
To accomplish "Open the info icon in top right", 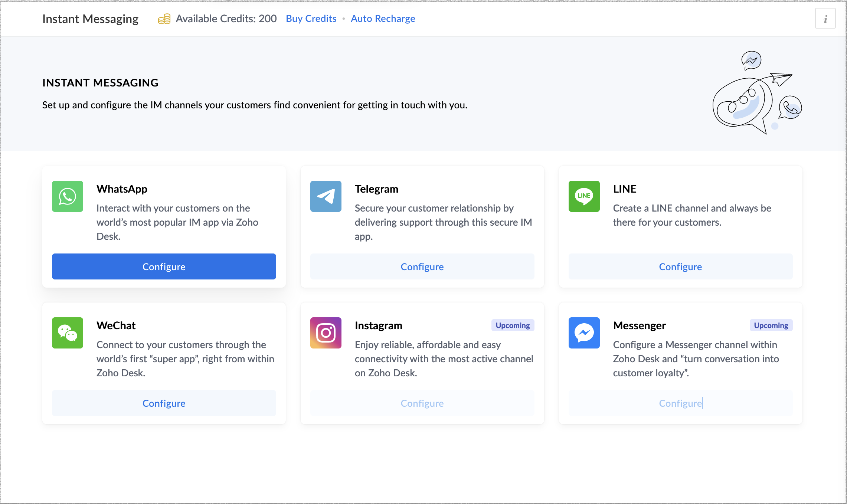I will pyautogui.click(x=825, y=19).
